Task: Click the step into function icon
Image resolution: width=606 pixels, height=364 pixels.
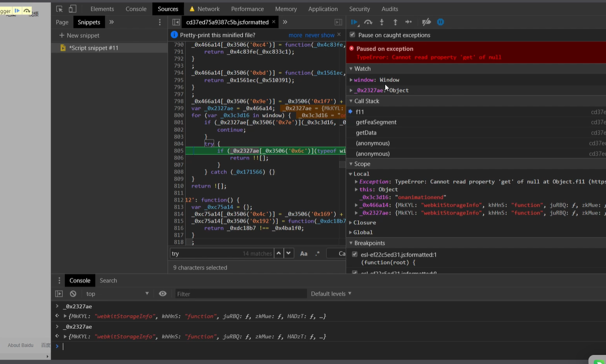Action: 381,22
